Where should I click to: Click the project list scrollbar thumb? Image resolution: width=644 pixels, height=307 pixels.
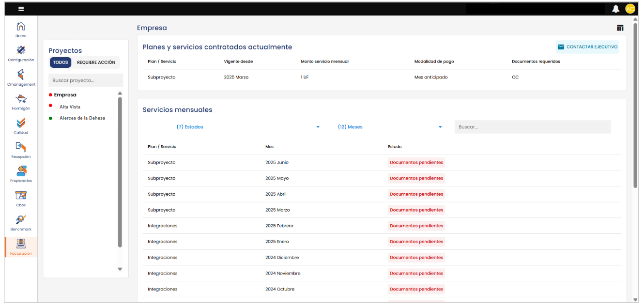pos(120,172)
